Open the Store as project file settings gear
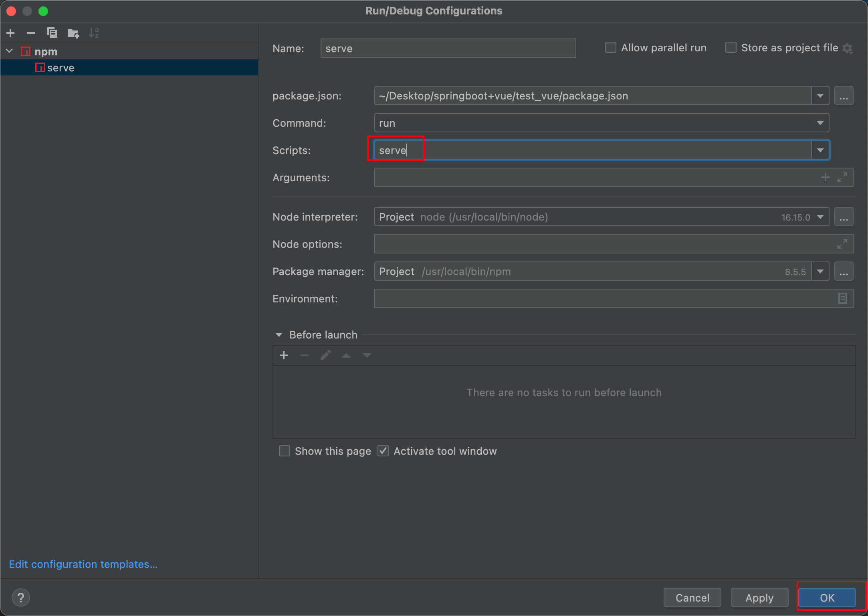 click(848, 48)
